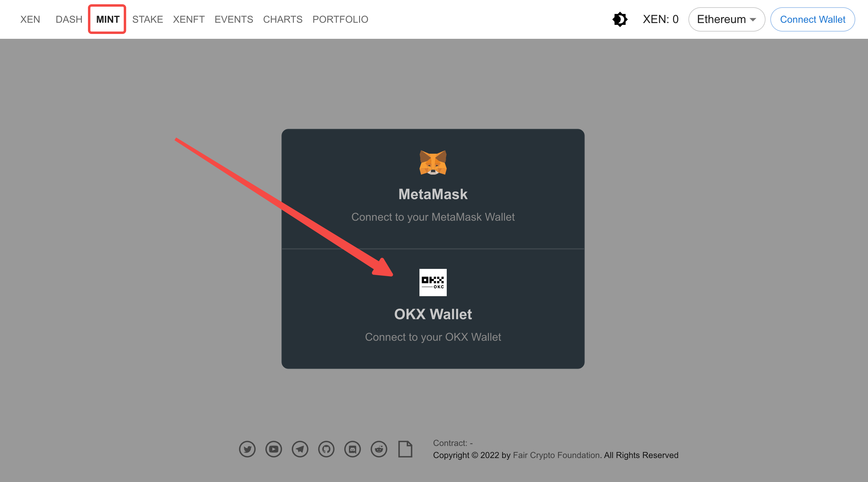Choose the OKX Wallet heading option
This screenshot has width=868, height=482.
coord(433,314)
